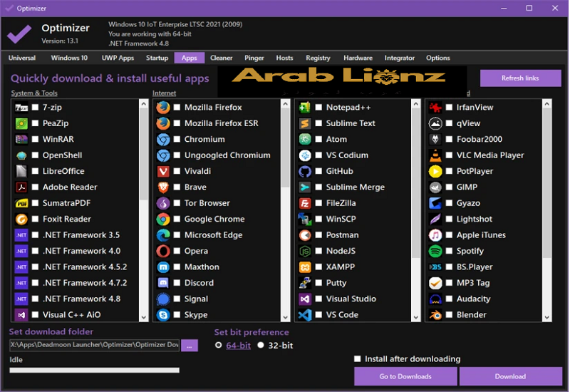This screenshot has height=392, width=570.
Task: Click Internet list scroll-up arrow
Action: (x=286, y=104)
